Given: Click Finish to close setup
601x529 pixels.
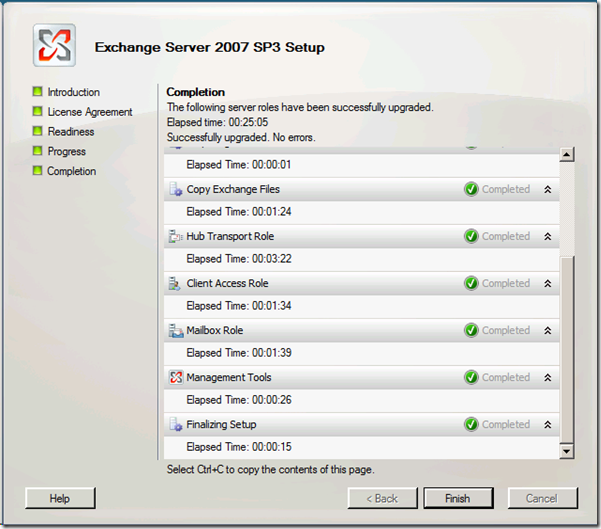Looking at the screenshot, I should point(458,498).
